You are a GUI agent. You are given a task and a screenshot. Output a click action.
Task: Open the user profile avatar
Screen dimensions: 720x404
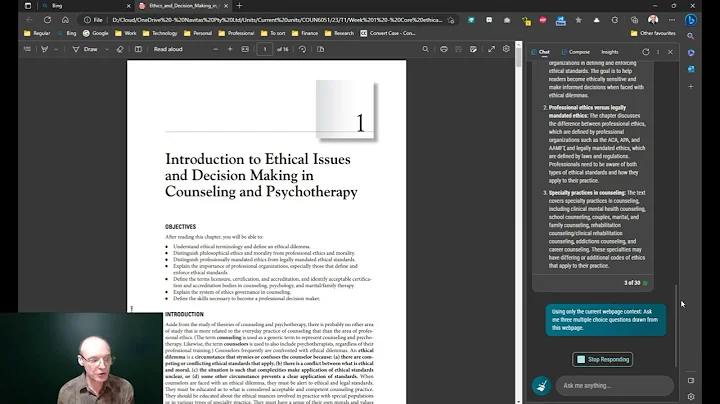click(x=653, y=20)
